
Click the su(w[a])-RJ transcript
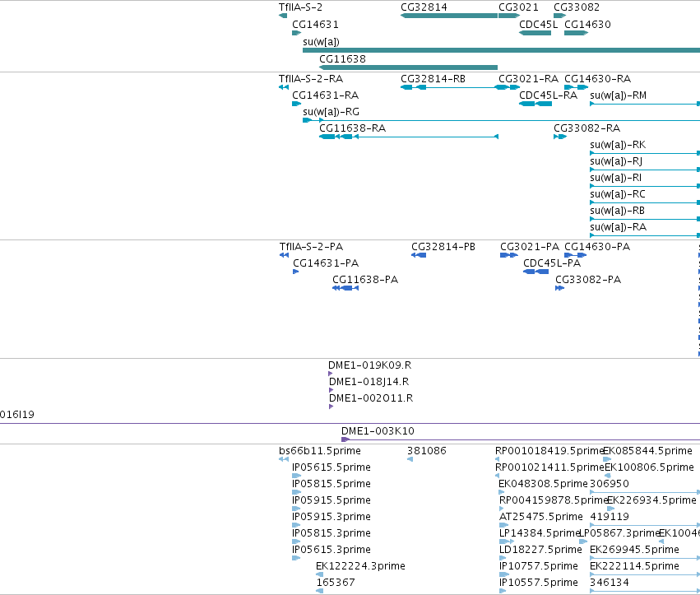[x=645, y=170]
